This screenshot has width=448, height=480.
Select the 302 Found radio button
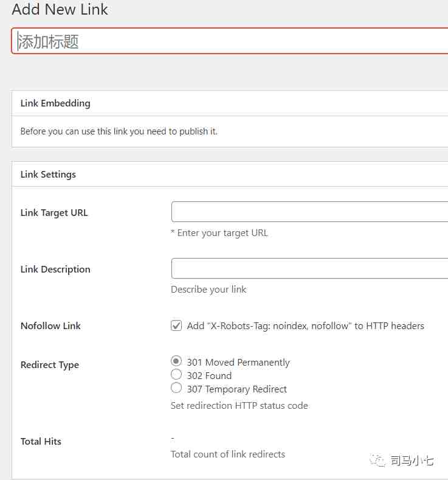click(x=176, y=374)
